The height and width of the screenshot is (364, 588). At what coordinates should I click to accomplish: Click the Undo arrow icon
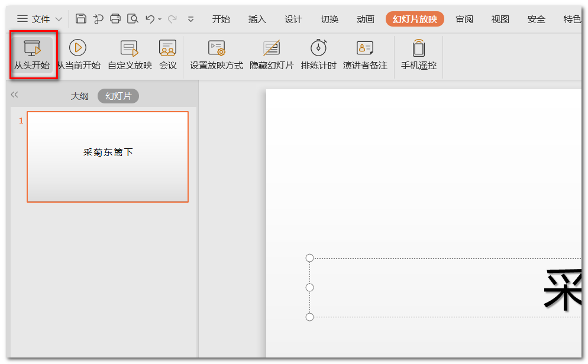[150, 19]
